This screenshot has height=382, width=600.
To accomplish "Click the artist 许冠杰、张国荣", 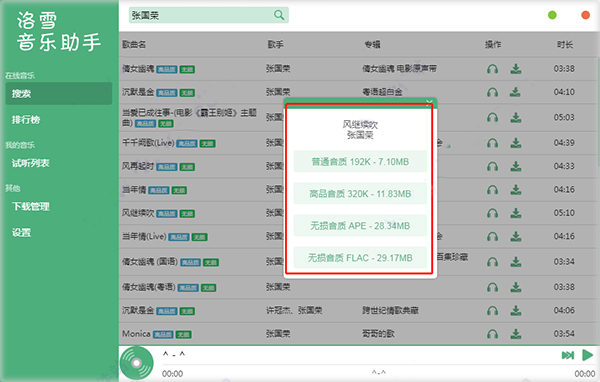I will 294,310.
